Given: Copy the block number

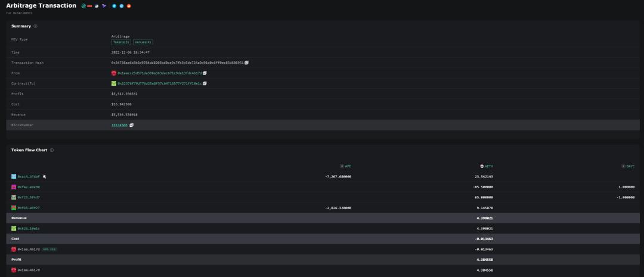Looking at the screenshot, I should tap(132, 125).
